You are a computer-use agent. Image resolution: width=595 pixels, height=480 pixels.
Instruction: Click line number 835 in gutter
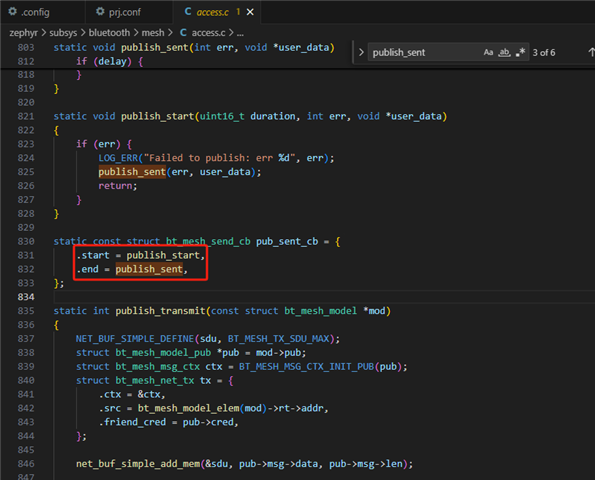(26, 311)
